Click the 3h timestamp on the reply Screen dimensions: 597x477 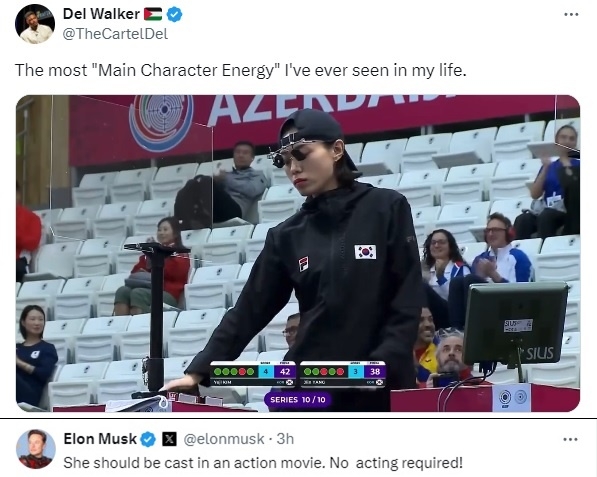285,439
